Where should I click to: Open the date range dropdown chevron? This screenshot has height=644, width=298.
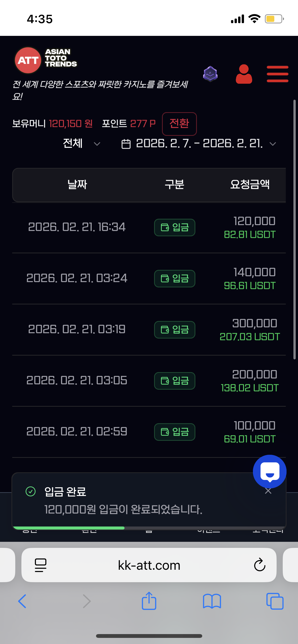[273, 144]
